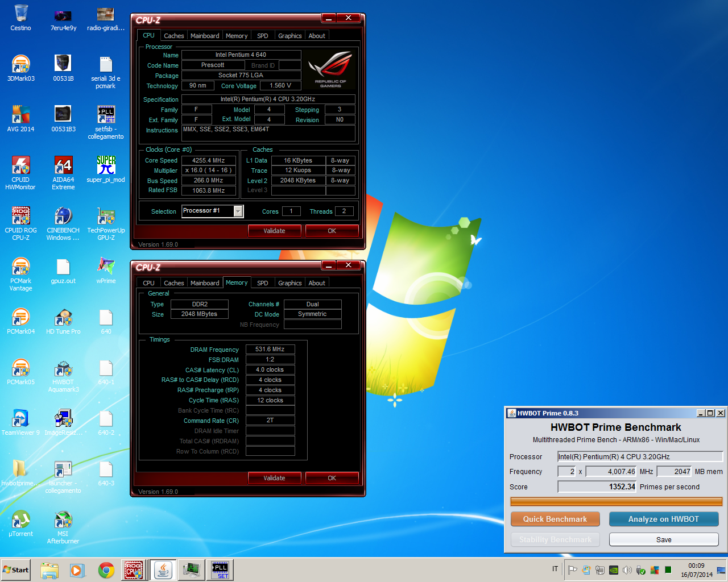Viewport: 728px width, 582px height.
Task: Click OK in the top CPU-Z window
Action: pos(332,231)
